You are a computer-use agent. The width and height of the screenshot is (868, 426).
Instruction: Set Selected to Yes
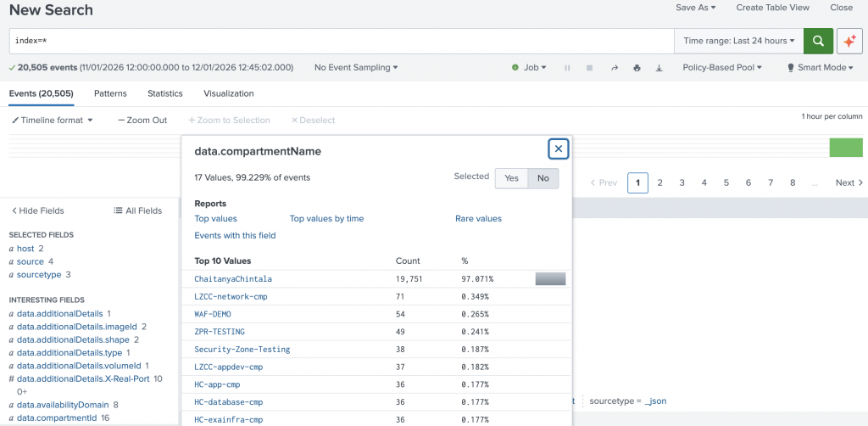coord(511,178)
